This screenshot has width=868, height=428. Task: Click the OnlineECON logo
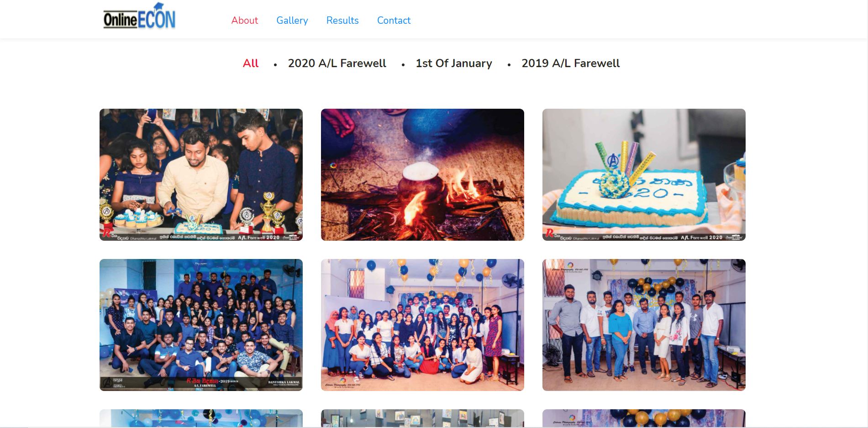[x=139, y=16]
